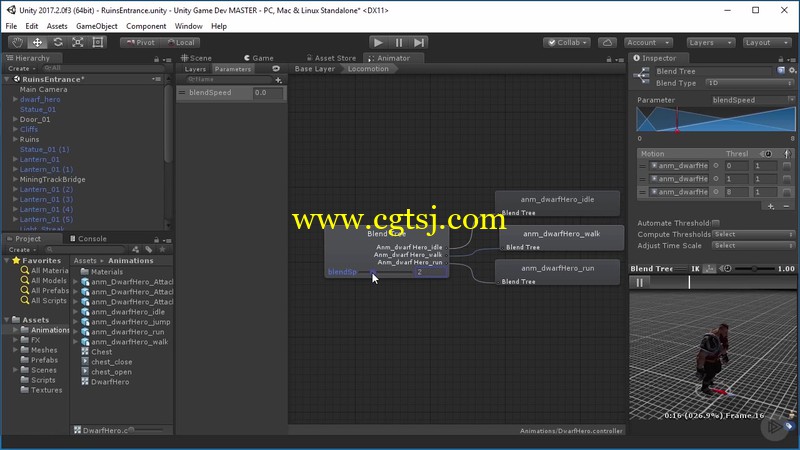Select the Rotate tool in toolbar
Screen dimensions: 800x450
(58, 42)
